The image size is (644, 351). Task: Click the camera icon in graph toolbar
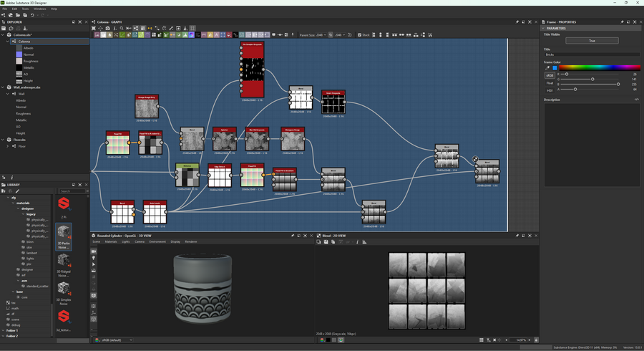108,29
